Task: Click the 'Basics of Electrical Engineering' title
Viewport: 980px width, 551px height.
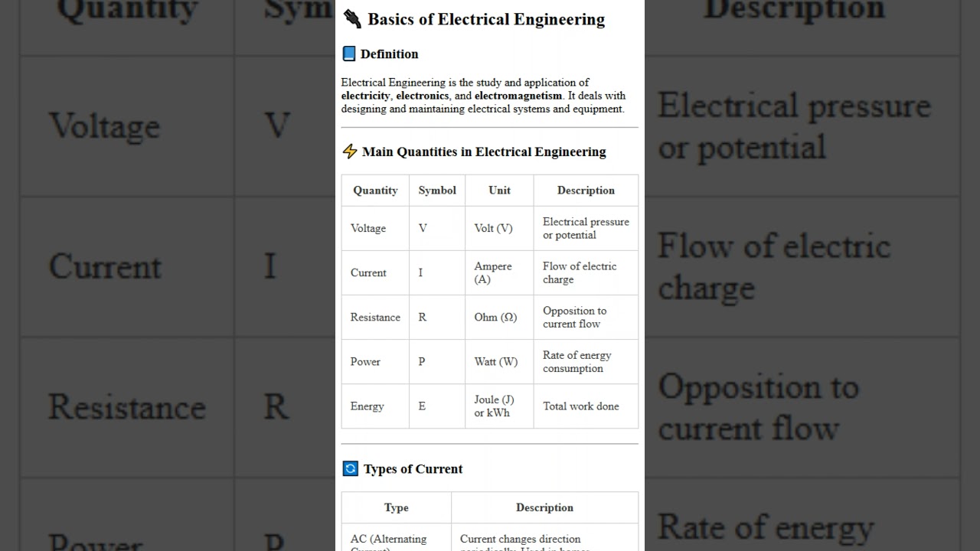Action: (x=486, y=19)
